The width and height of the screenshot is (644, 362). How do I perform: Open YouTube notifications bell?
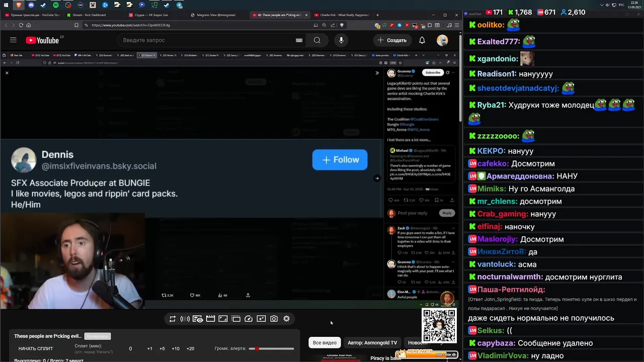pos(422,40)
